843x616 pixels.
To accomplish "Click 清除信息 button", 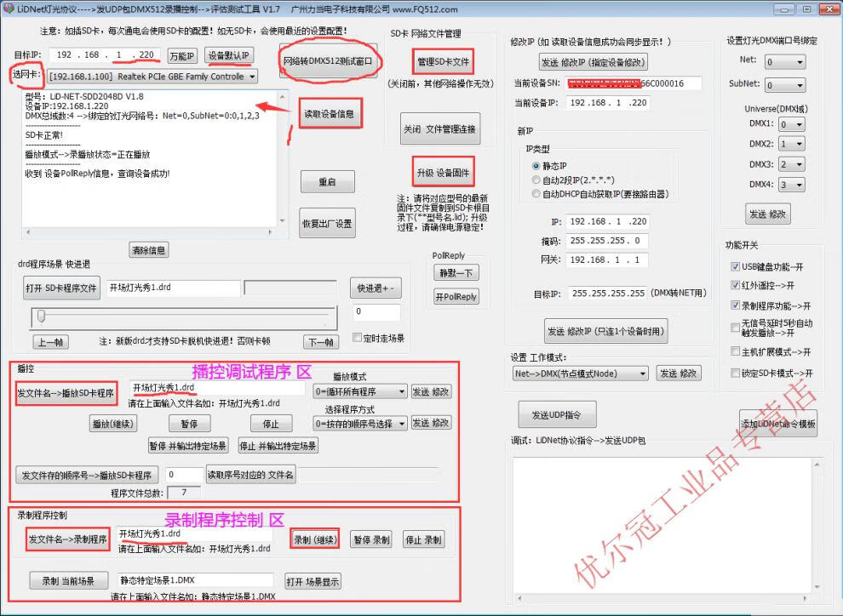I will pyautogui.click(x=148, y=250).
